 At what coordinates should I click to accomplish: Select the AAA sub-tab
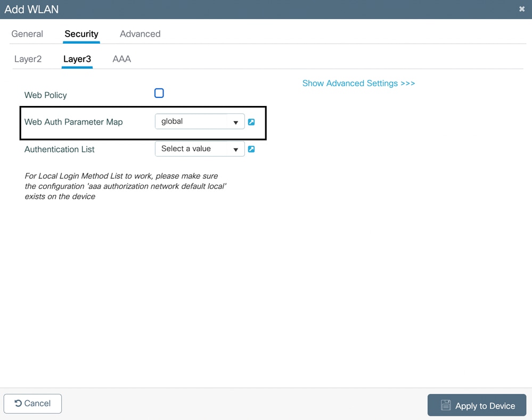tap(121, 59)
